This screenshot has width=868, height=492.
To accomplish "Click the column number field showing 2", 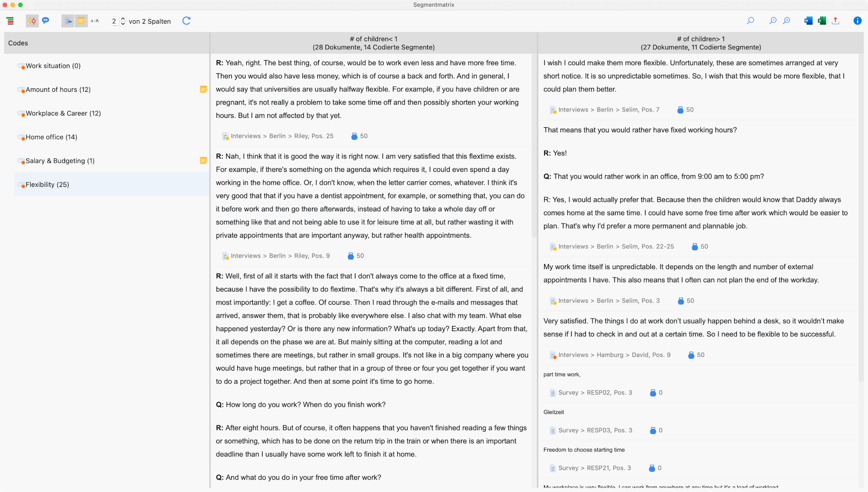I will pyautogui.click(x=114, y=21).
